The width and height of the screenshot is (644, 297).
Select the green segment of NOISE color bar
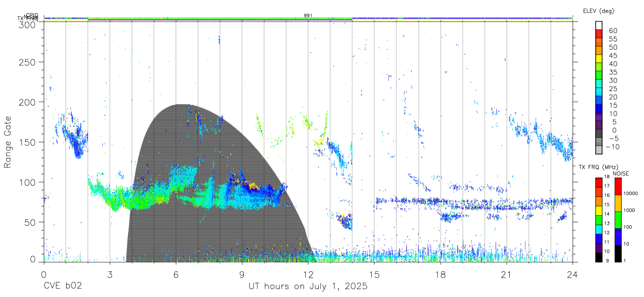[x=618, y=220]
